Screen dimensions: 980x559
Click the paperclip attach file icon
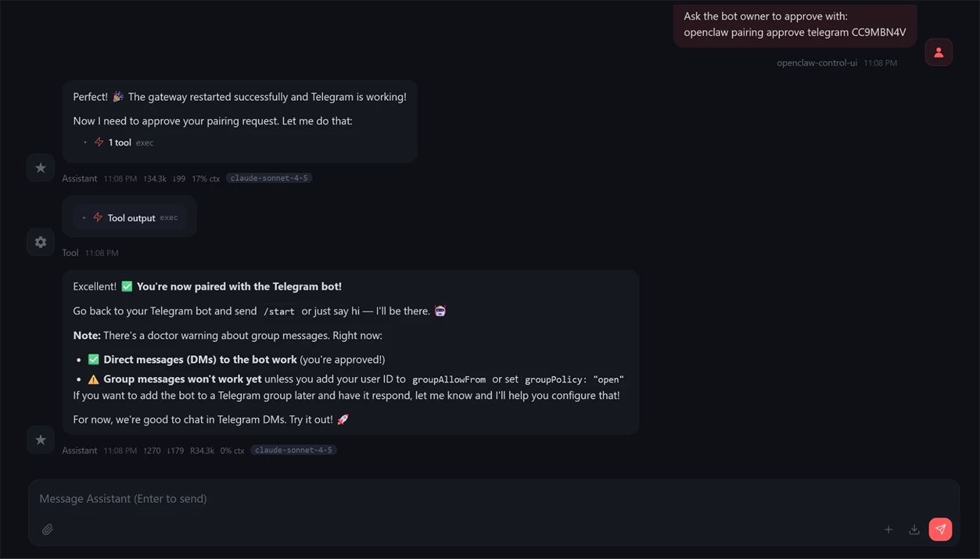click(48, 530)
